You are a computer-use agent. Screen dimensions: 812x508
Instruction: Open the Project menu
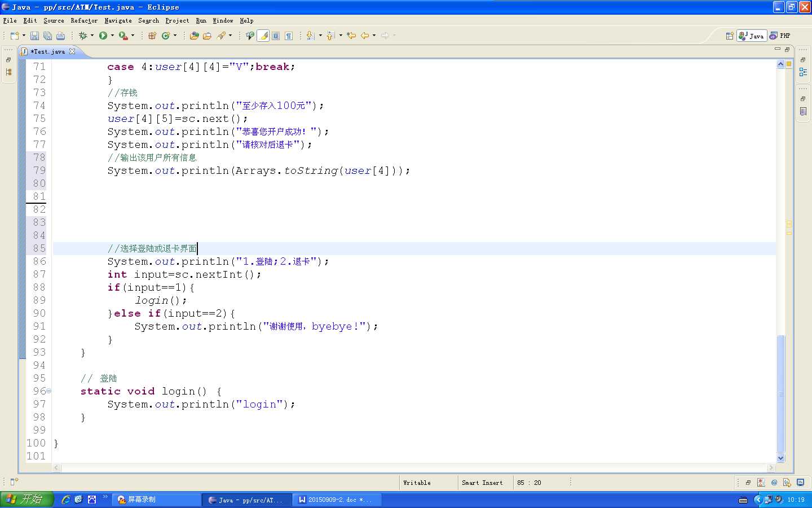[177, 20]
